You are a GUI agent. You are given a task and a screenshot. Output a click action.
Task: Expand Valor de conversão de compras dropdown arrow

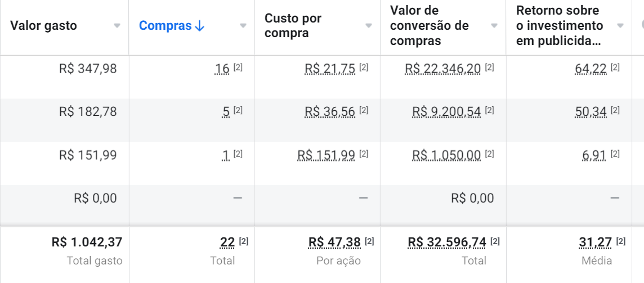tap(494, 26)
